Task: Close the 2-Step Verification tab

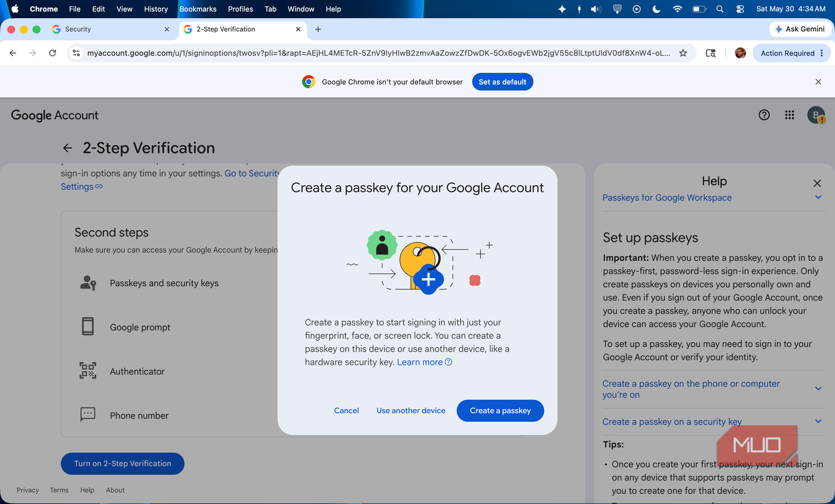Action: tap(298, 29)
